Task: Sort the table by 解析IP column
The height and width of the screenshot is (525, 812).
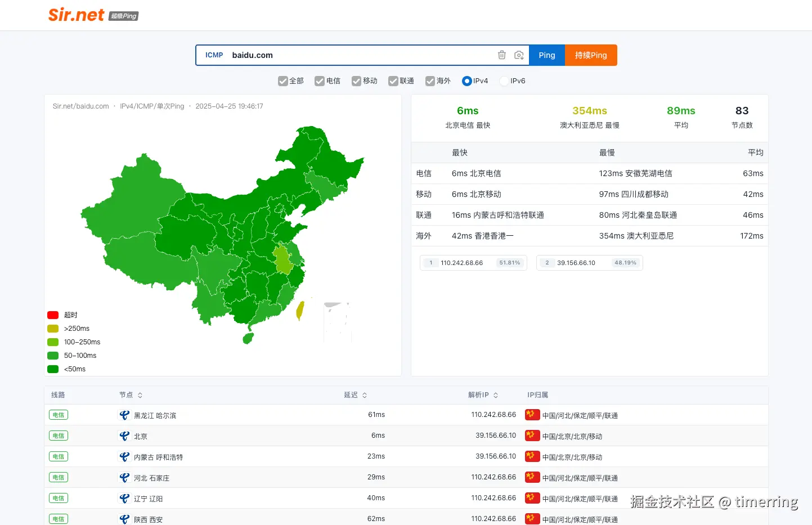Action: click(496, 395)
